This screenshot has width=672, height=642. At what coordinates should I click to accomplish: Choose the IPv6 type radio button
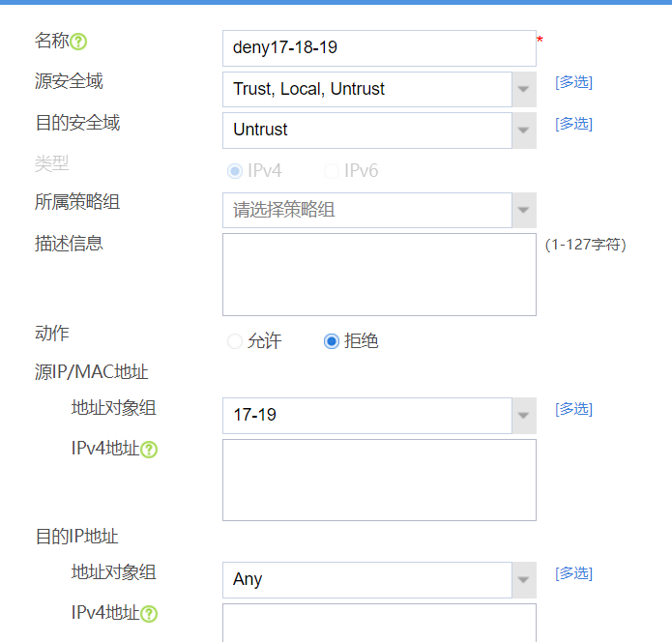332,171
